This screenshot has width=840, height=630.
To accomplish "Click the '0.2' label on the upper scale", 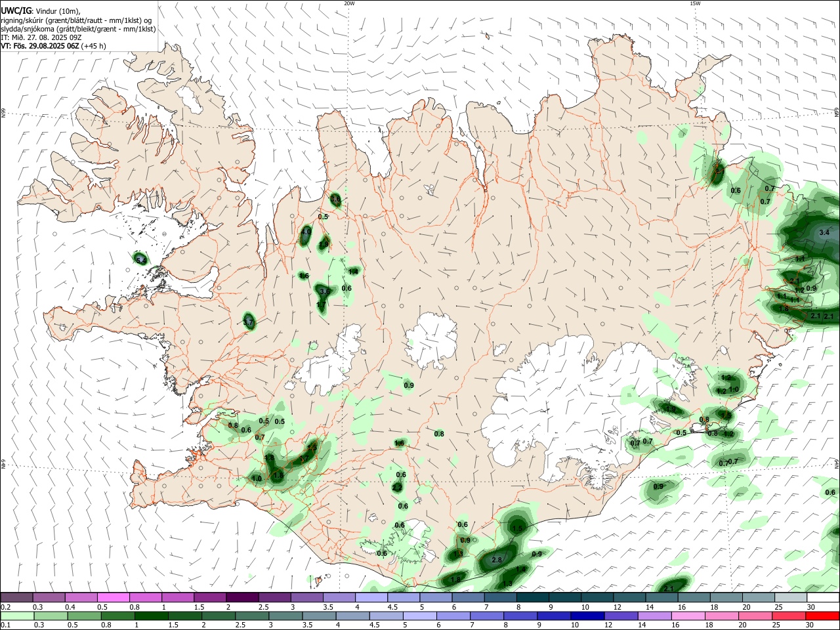I will pos(5,607).
